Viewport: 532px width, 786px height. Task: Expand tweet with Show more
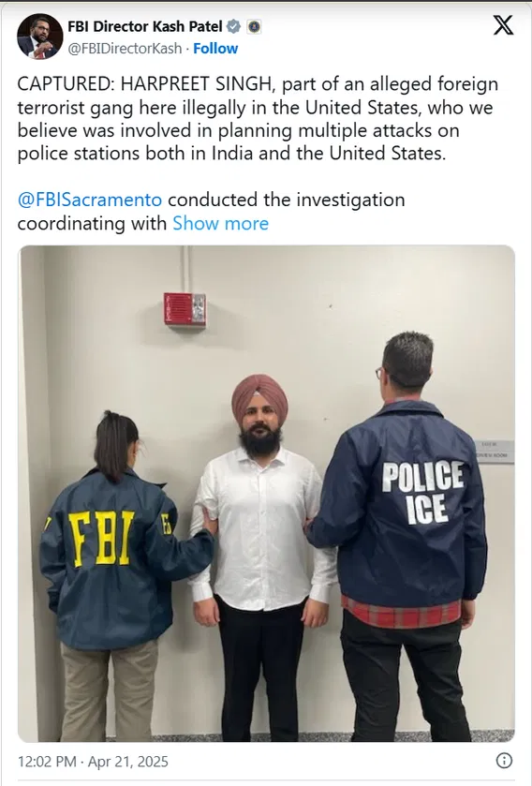point(220,223)
